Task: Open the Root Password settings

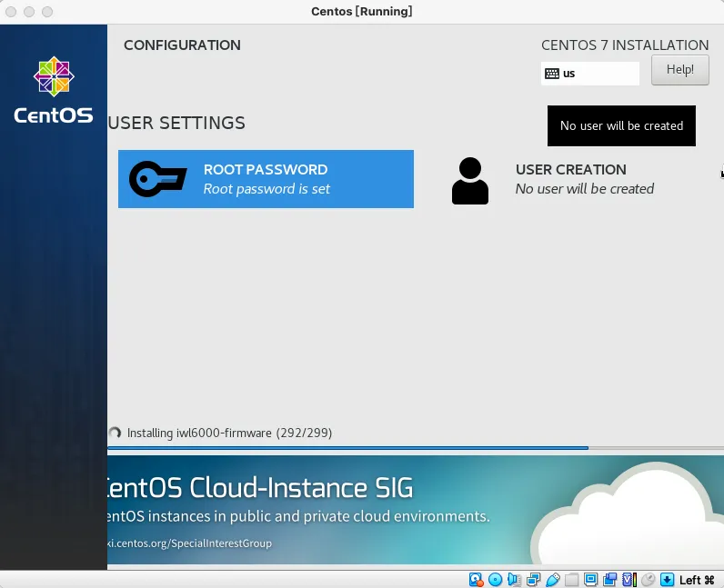Action: pos(266,179)
